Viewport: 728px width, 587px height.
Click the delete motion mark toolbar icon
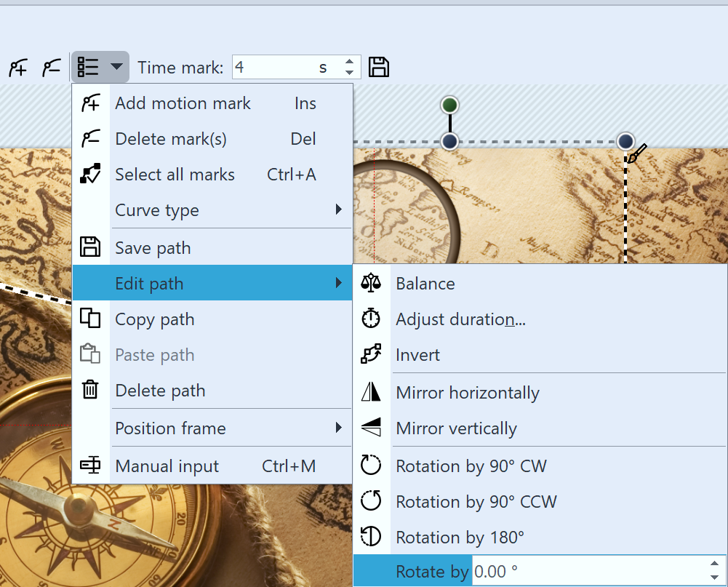50,68
